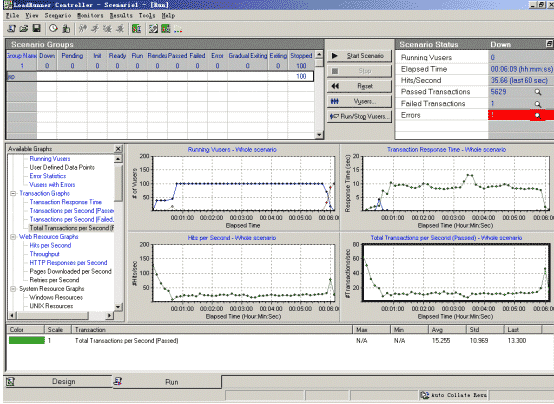Image resolution: width=554 pixels, height=404 pixels.
Task: Select Retries per Second tree item
Action: tap(54, 280)
